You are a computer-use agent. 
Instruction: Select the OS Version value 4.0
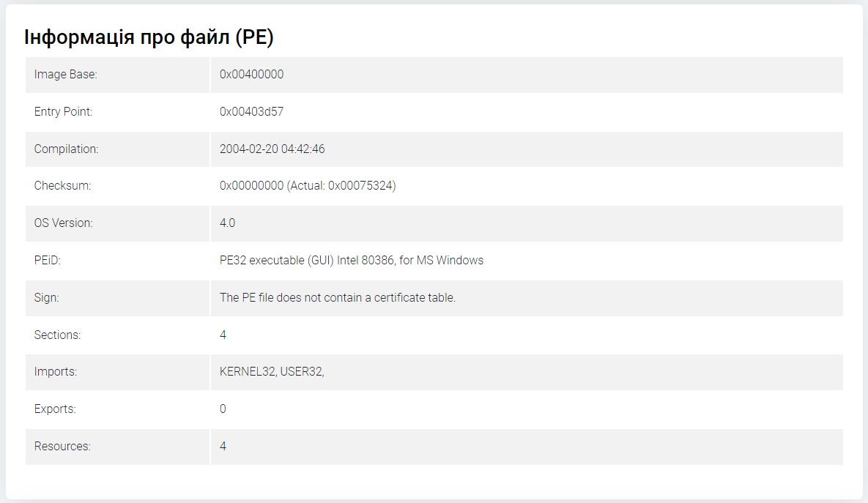click(x=227, y=223)
